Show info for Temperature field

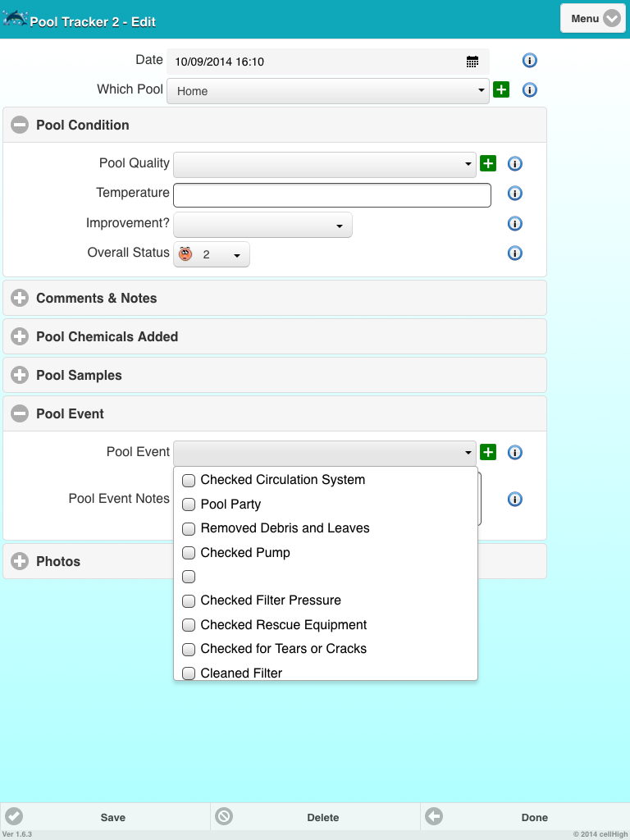tap(514, 194)
